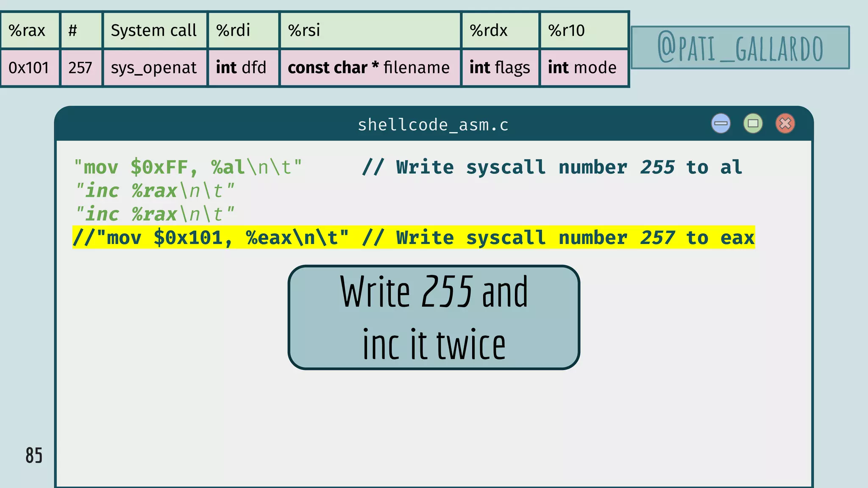868x488 pixels.
Task: Click the const char * filename cell
Action: [x=370, y=68]
